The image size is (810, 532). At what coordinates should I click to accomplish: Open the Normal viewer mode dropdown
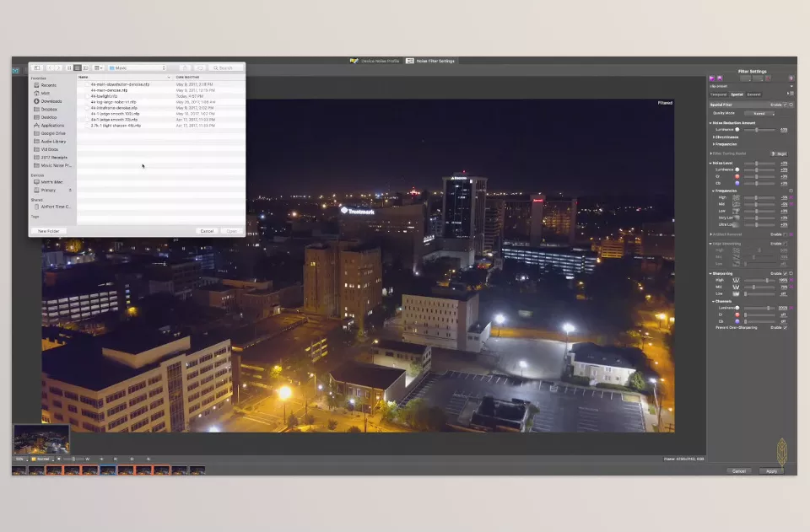point(42,459)
